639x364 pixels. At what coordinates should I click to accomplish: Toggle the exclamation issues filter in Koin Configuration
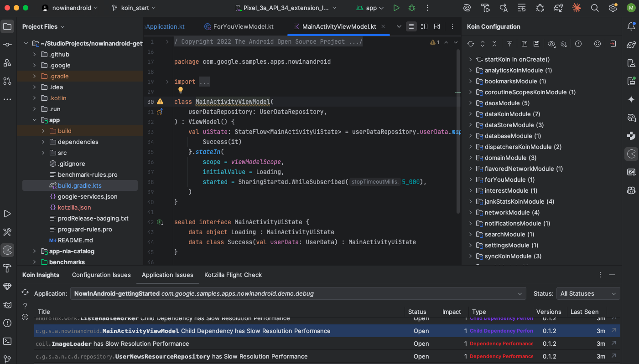click(x=578, y=44)
